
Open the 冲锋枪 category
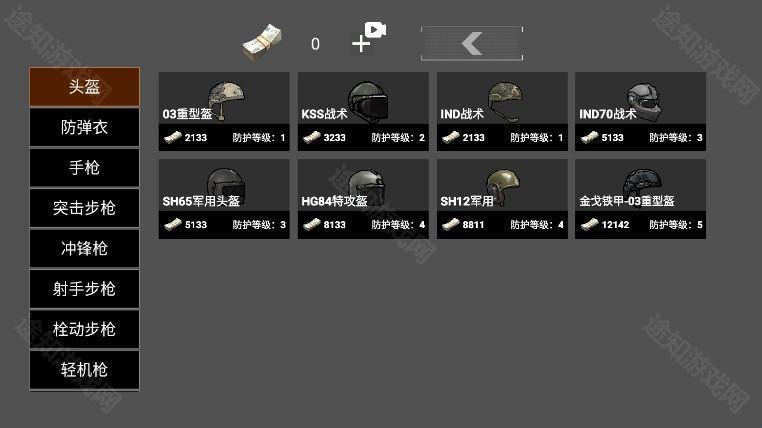click(85, 248)
